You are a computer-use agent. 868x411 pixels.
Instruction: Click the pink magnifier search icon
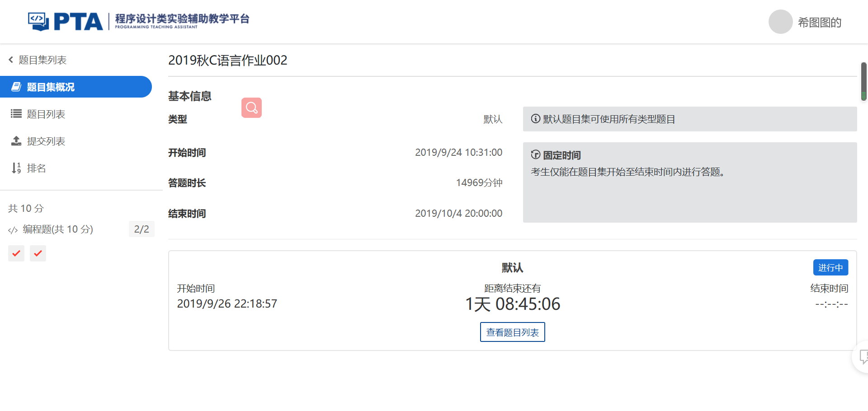click(x=251, y=107)
